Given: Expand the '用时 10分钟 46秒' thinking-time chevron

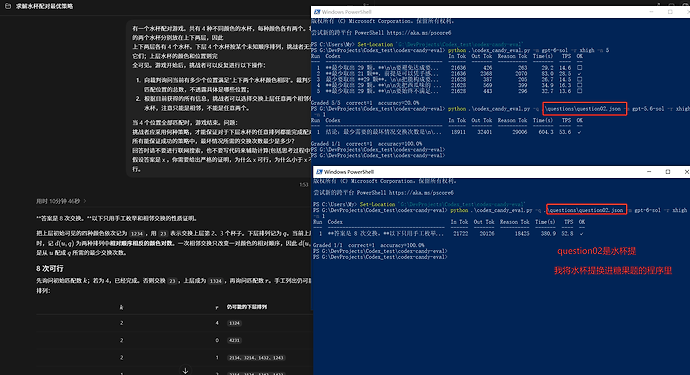Looking at the screenshot, I should click(x=85, y=201).
